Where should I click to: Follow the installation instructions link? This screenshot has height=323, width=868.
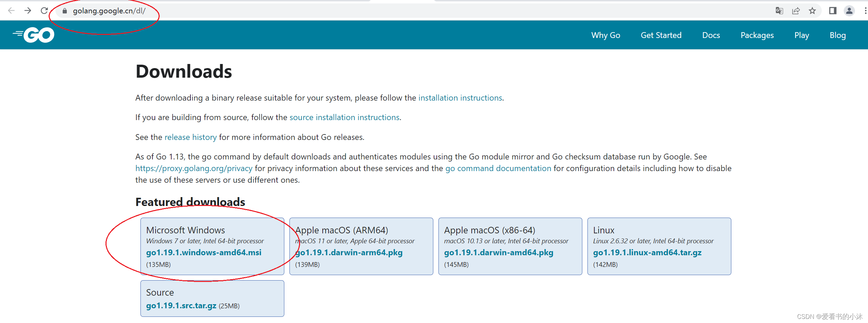460,98
